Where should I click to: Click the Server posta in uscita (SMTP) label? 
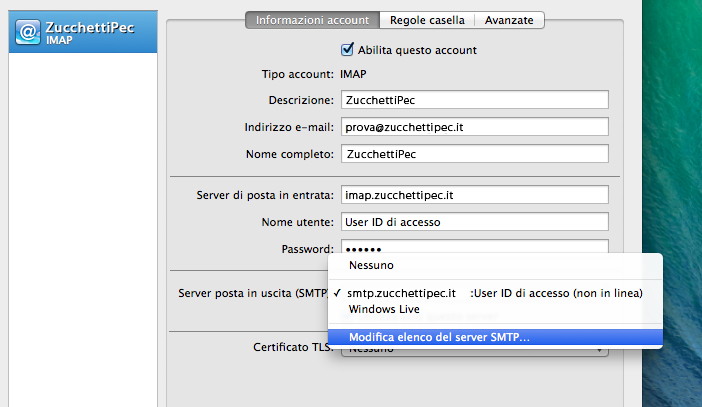tap(253, 293)
